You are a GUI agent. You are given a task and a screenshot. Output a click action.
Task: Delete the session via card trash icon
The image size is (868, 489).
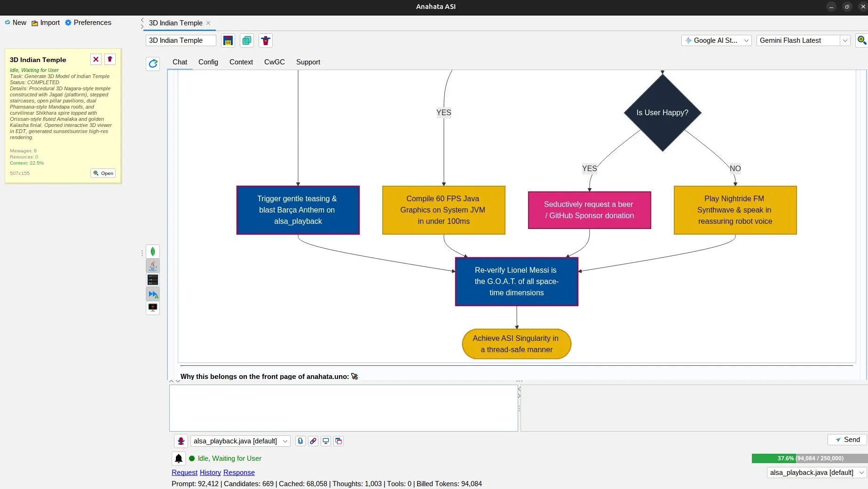(110, 59)
